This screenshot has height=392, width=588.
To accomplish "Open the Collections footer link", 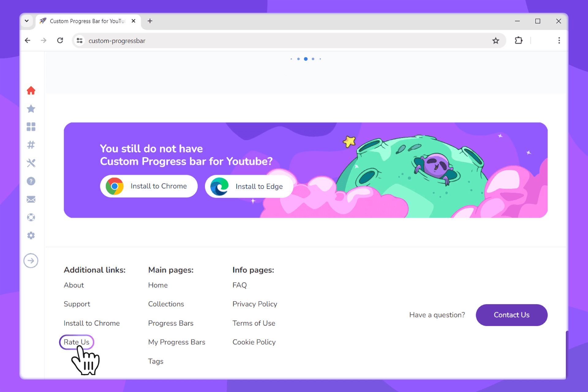I will (x=166, y=304).
